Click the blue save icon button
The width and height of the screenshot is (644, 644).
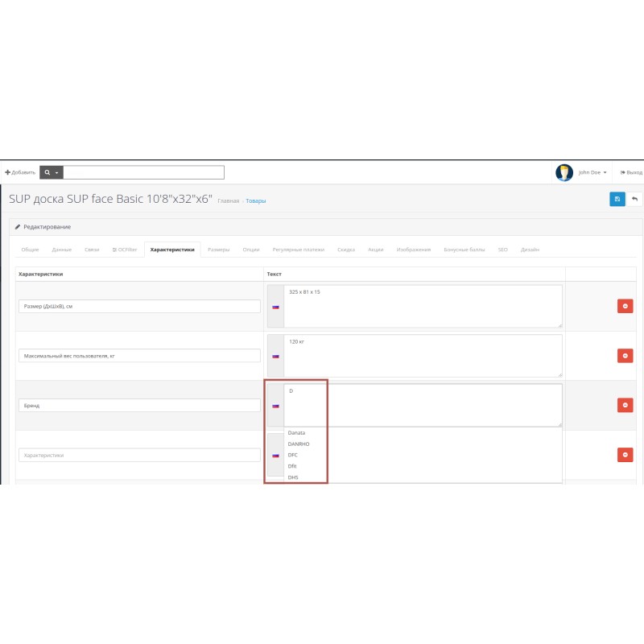pyautogui.click(x=617, y=199)
